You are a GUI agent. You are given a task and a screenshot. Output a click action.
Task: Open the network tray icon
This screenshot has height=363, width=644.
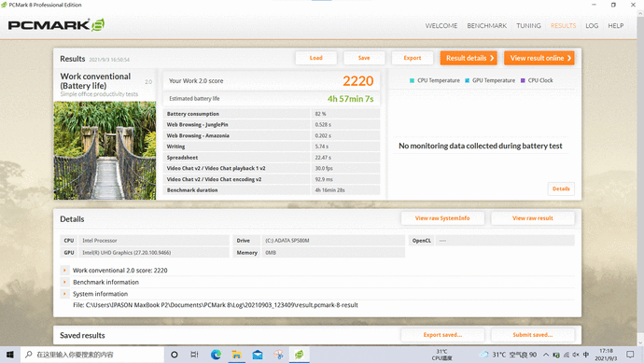pyautogui.click(x=567, y=355)
